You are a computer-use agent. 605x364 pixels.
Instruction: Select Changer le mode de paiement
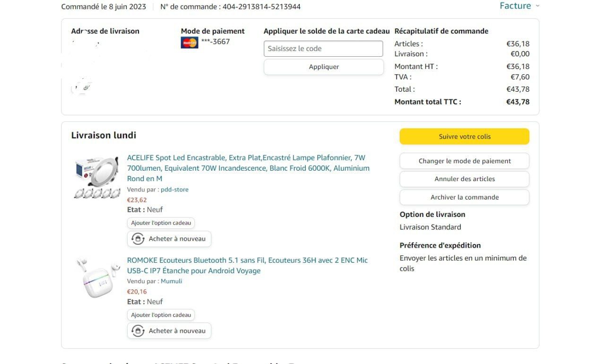pyautogui.click(x=464, y=161)
